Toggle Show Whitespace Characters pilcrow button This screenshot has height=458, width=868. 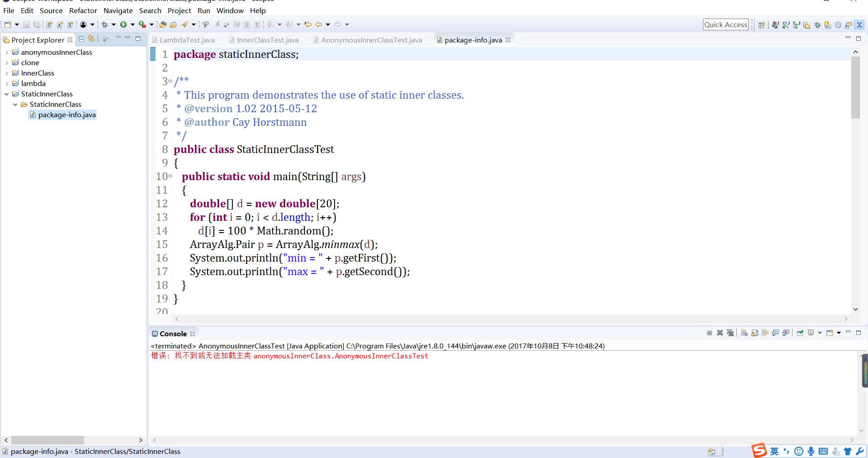[257, 24]
